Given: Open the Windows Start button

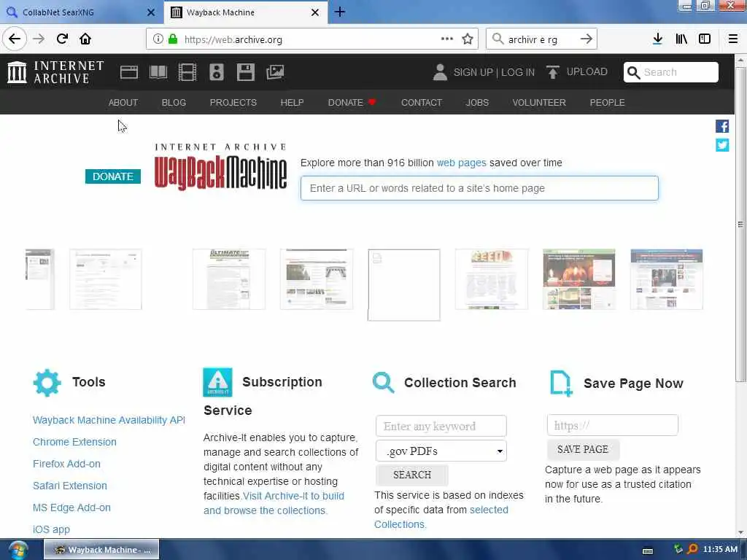Looking at the screenshot, I should (x=18, y=550).
